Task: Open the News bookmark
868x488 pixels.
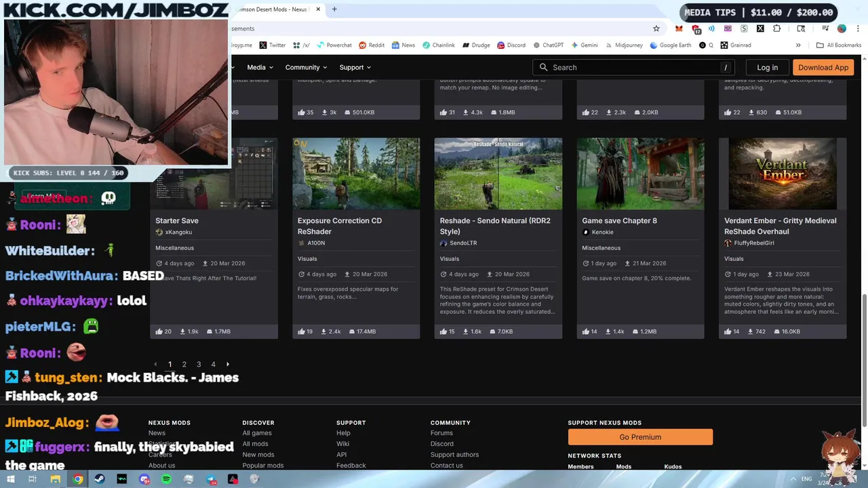Action: tap(403, 45)
